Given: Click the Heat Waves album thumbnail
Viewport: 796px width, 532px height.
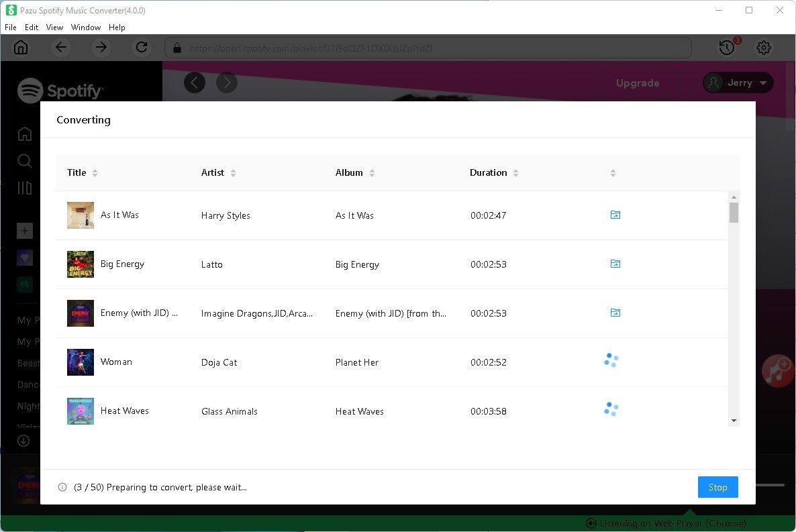Looking at the screenshot, I should click(x=81, y=411).
